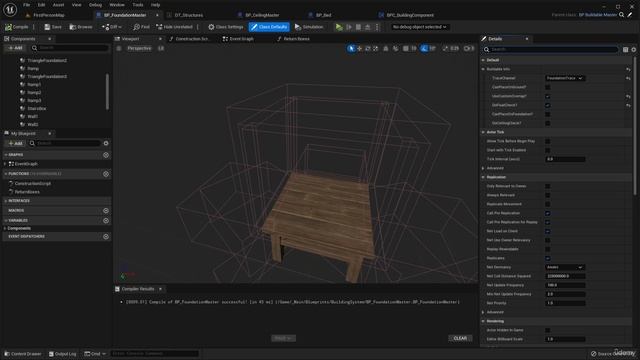Activate the Scale gizmo tool
640x360 pixels.
(376, 49)
